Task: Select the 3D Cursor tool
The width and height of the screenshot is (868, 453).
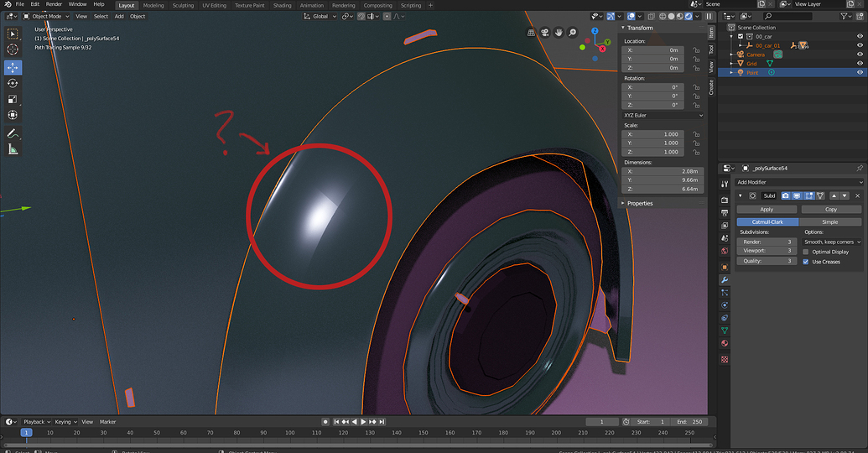Action: [13, 49]
